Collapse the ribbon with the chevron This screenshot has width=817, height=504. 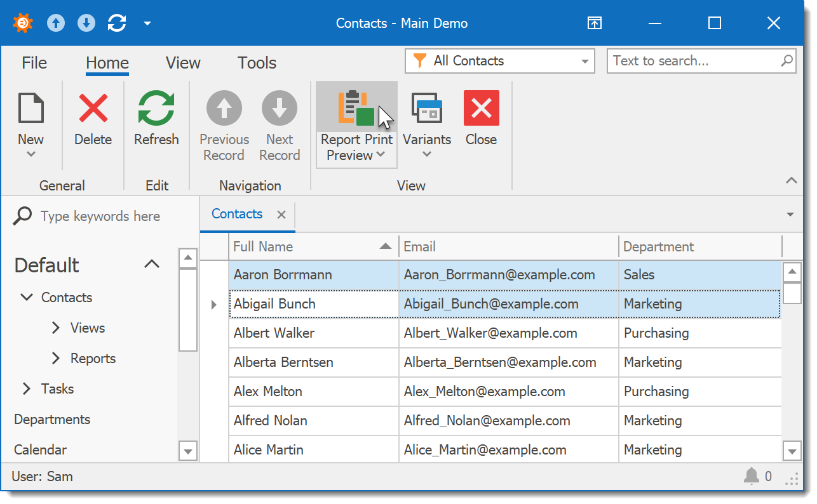tap(791, 181)
